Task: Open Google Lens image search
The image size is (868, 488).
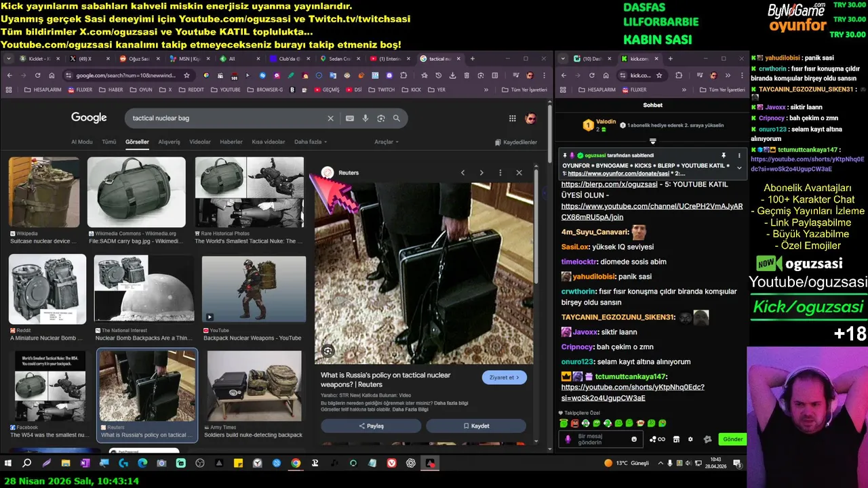Action: (x=381, y=118)
